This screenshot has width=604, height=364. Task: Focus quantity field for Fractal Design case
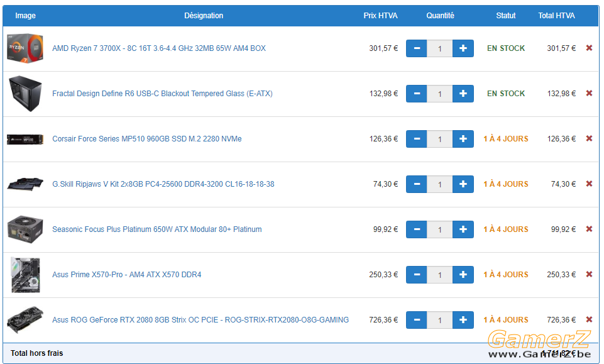coord(439,94)
